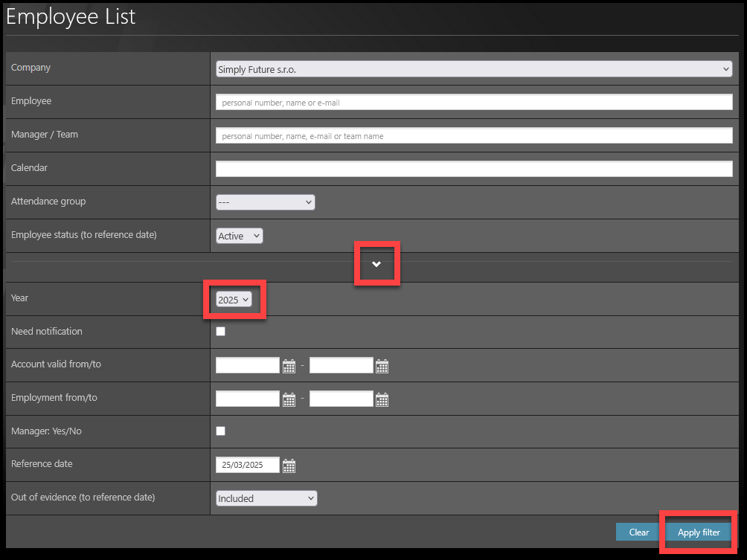This screenshot has height=560, width=747.
Task: Open calendar picker beside Reference date field
Action: pos(289,466)
